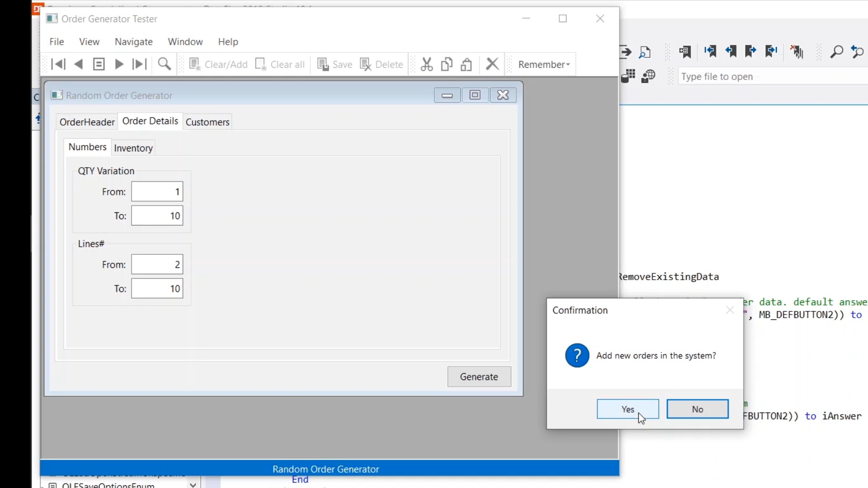Click the next record arrow

119,65
